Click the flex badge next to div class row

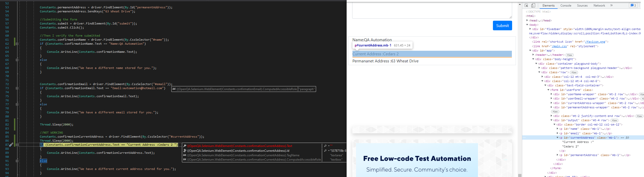pos(574,72)
